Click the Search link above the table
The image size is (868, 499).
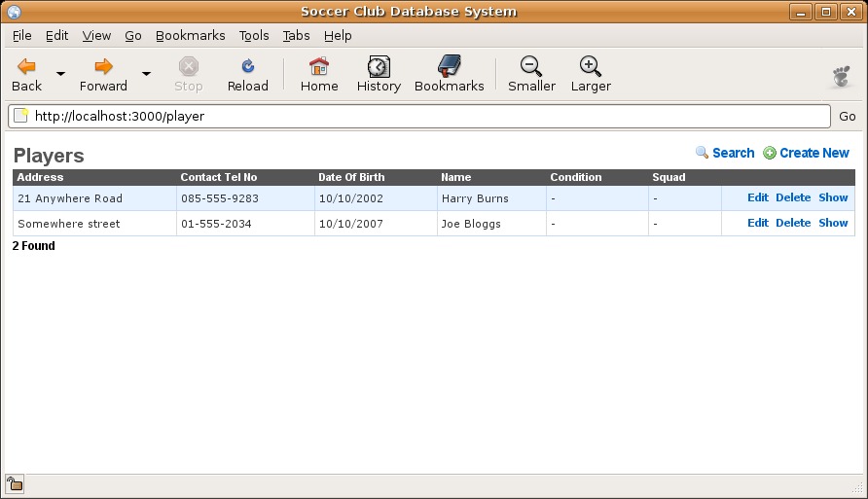pyautogui.click(x=733, y=153)
